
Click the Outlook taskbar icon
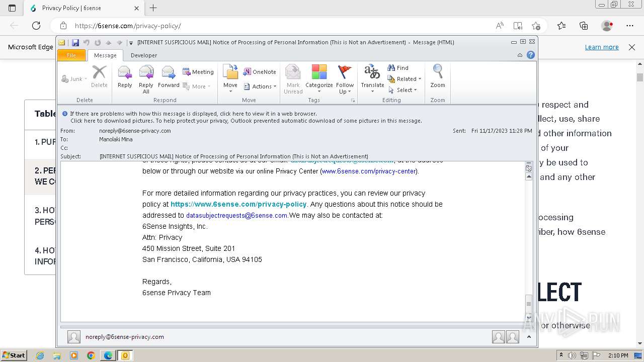point(125,355)
